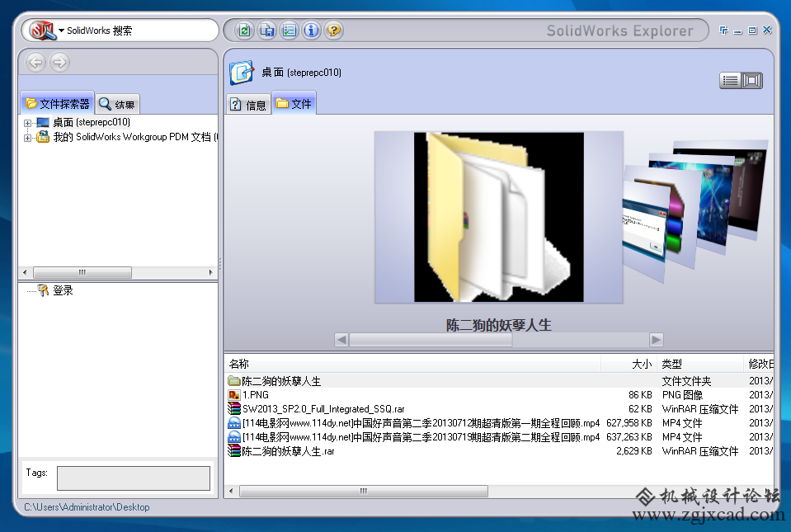Open the options checklist toolbar icon
Viewport: 791px width, 532px height.
coord(289,31)
